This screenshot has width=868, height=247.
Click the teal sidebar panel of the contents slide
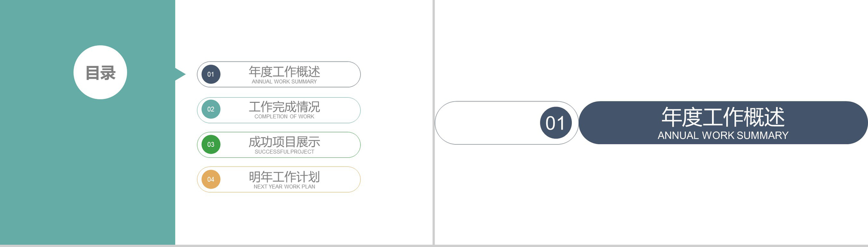pos(87,122)
